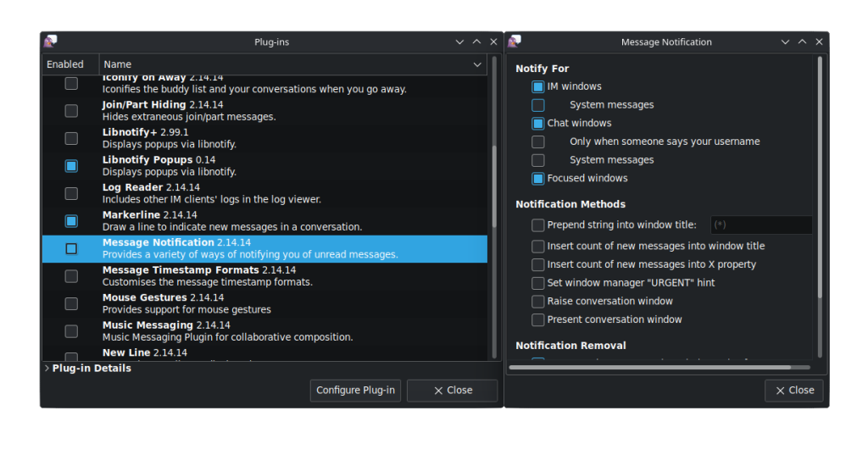Disable the Markerline plug-in checkbox
This screenshot has height=455, width=868.
pos(71,221)
